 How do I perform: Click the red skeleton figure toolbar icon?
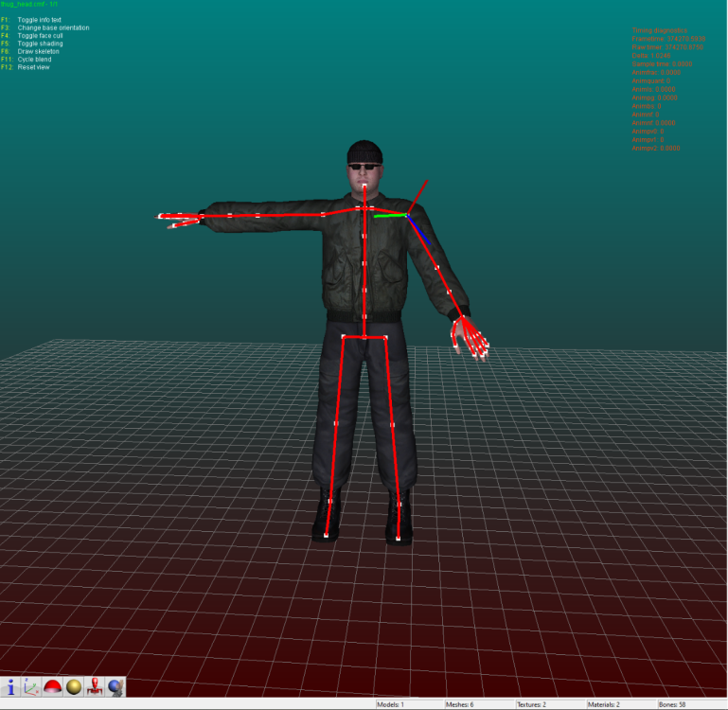click(x=95, y=686)
